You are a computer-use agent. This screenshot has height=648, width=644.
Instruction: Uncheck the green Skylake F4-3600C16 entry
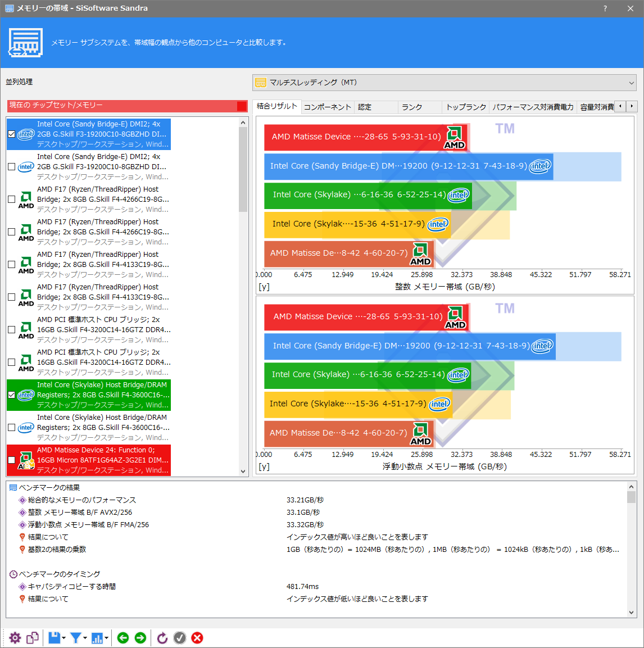pos(12,395)
